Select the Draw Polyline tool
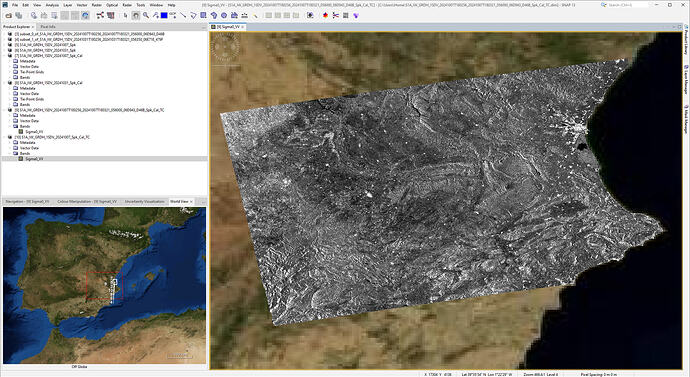Viewport: 690px width, 377px height. [x=193, y=15]
